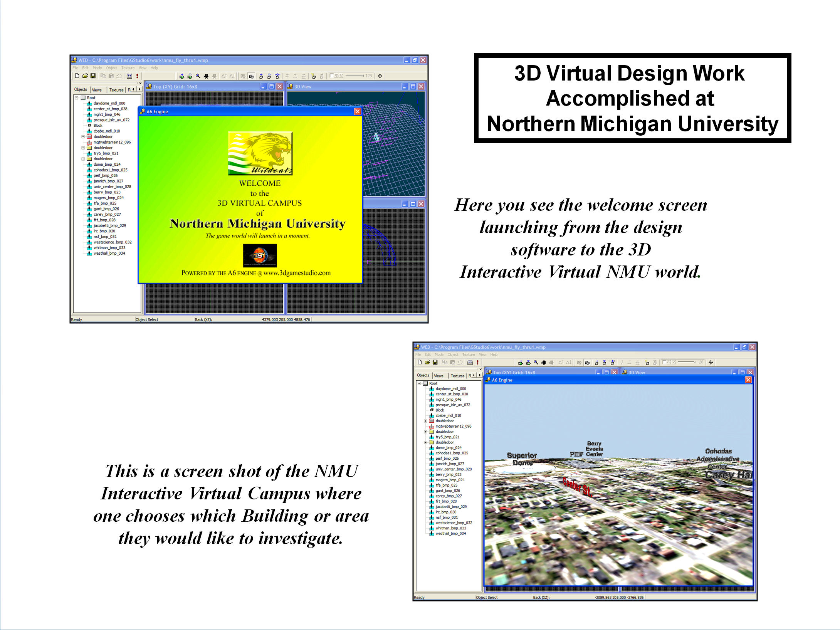The image size is (840, 630).
Task: Click the right tab-scroll arrow next to Textures in the upper WED window
Action: (139, 89)
